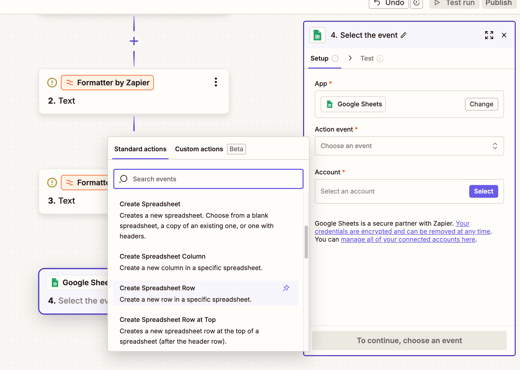Click Google Sheets icon in panel header
The width and height of the screenshot is (520, 370).
[317, 35]
